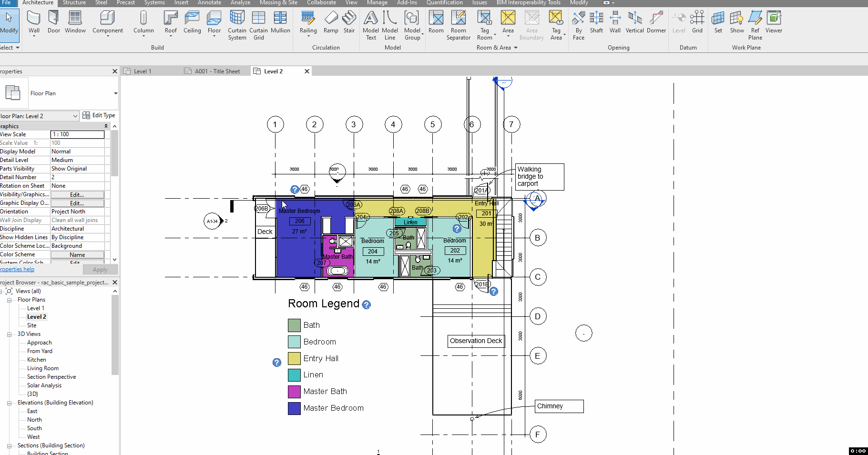Click the Edit Type button

(x=99, y=115)
